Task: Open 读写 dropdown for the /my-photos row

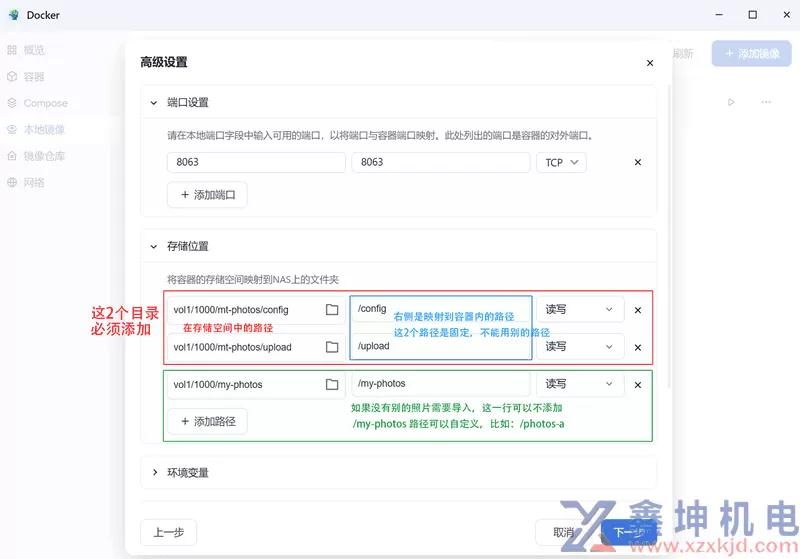Action: [580, 384]
